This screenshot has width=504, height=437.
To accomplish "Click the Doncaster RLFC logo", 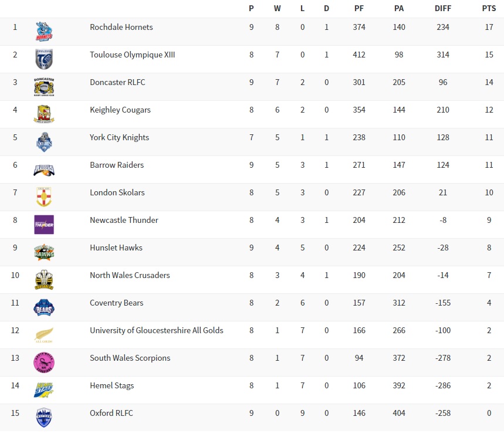I will (x=44, y=87).
